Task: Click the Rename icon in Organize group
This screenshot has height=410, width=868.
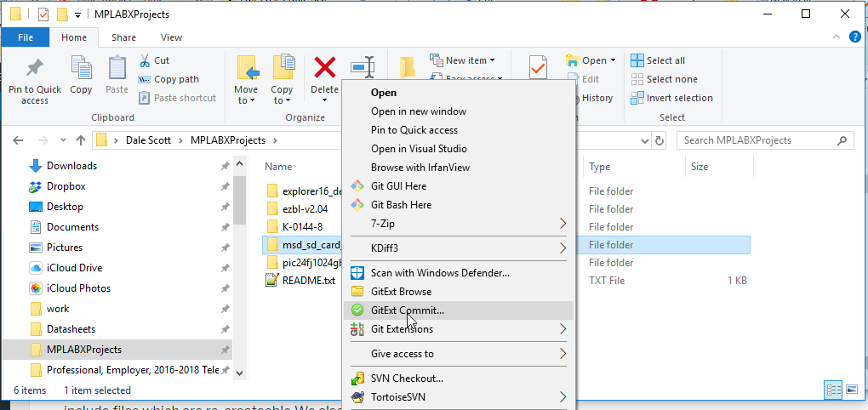Action: pos(363,67)
